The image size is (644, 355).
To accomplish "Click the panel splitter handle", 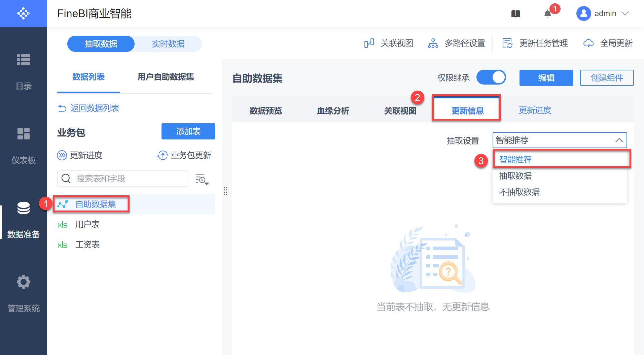I will click(225, 191).
